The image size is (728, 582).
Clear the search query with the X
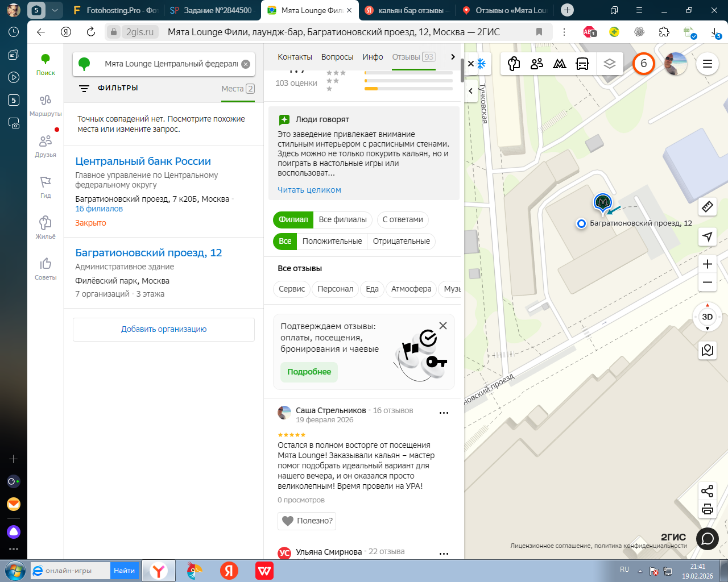(246, 64)
